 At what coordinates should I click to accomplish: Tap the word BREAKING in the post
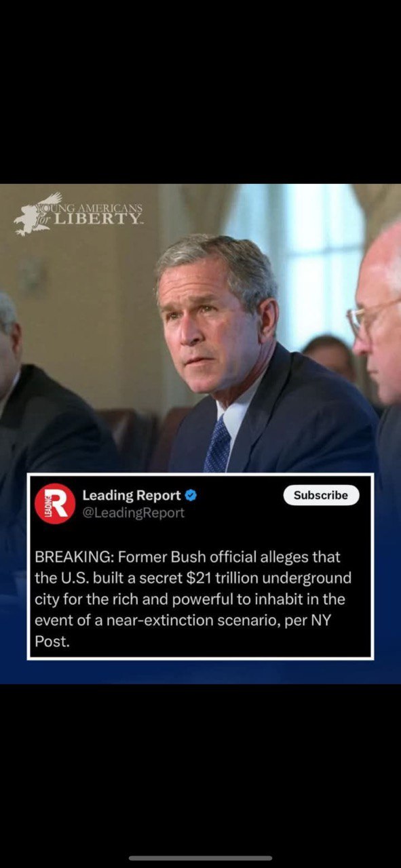pyautogui.click(x=74, y=557)
